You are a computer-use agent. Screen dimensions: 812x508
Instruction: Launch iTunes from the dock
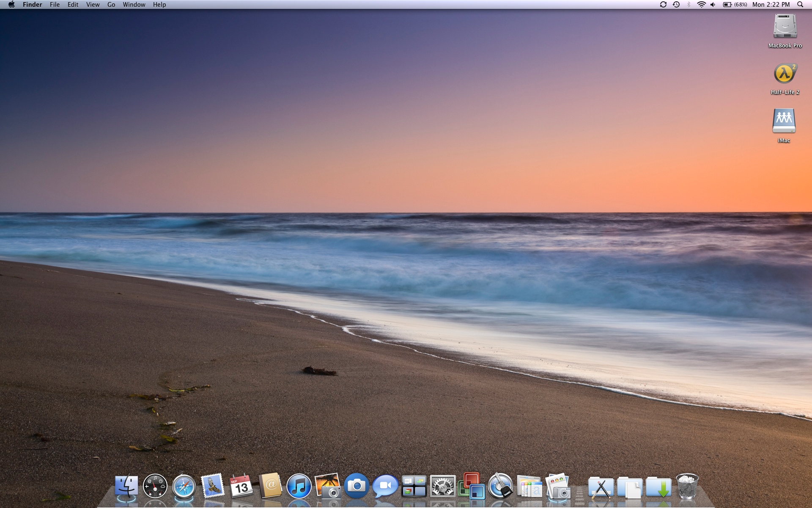point(299,487)
